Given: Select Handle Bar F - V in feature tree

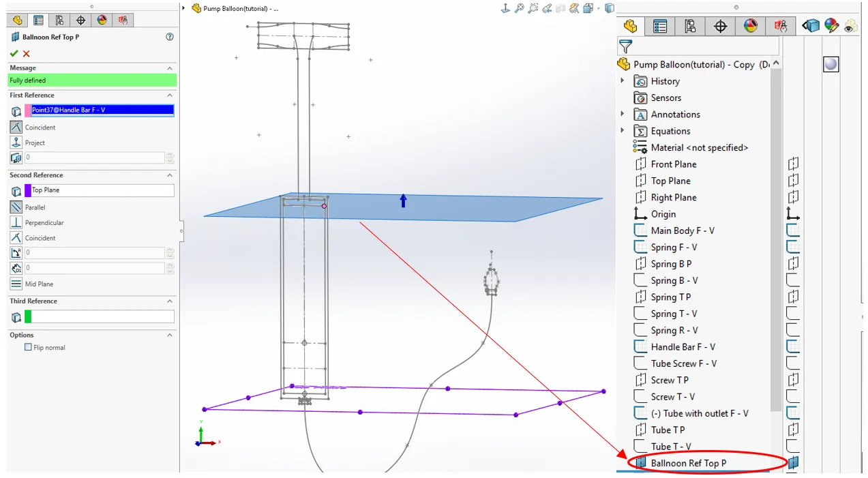Looking at the screenshot, I should click(x=683, y=346).
